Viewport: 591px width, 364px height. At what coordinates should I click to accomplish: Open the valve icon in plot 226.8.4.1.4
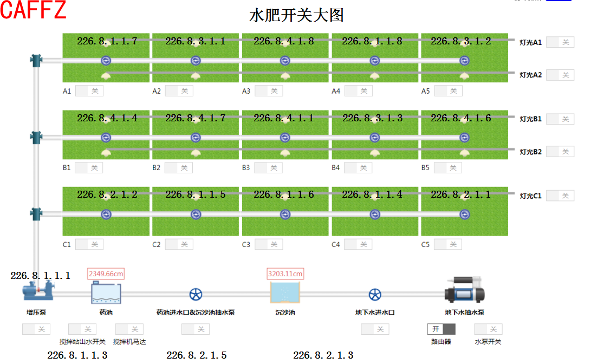(x=106, y=136)
